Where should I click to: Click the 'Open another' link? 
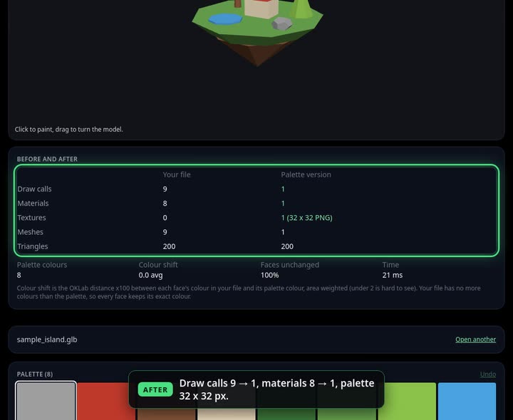click(475, 340)
